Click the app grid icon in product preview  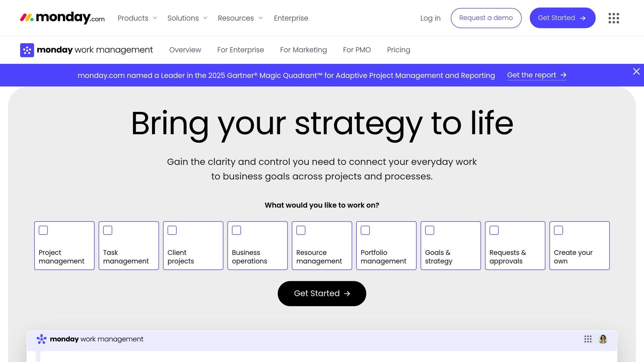(588, 339)
